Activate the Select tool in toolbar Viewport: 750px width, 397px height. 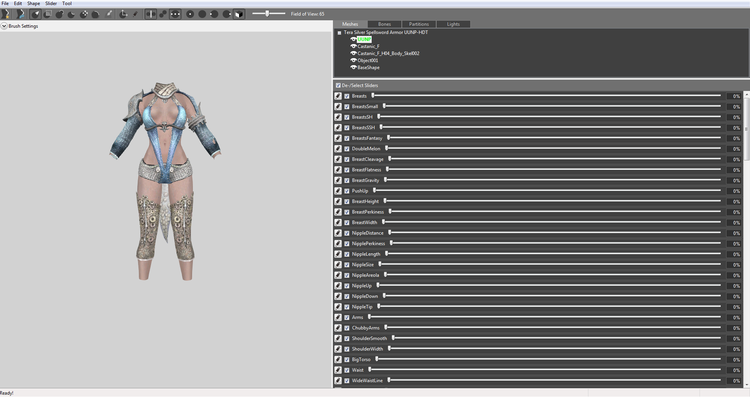pyautogui.click(x=35, y=14)
